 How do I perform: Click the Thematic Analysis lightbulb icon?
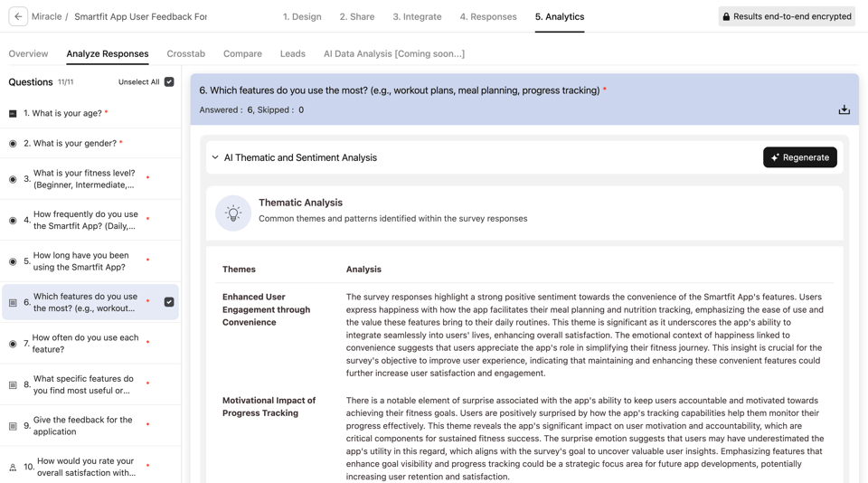click(233, 213)
